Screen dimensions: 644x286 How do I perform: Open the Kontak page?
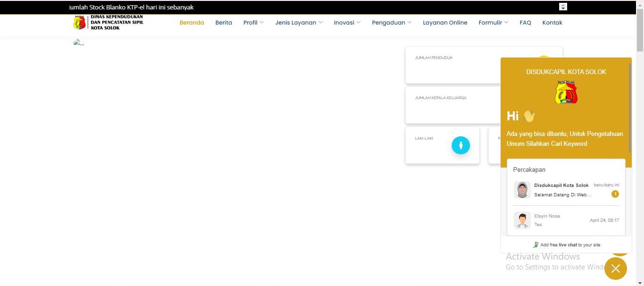point(552,23)
